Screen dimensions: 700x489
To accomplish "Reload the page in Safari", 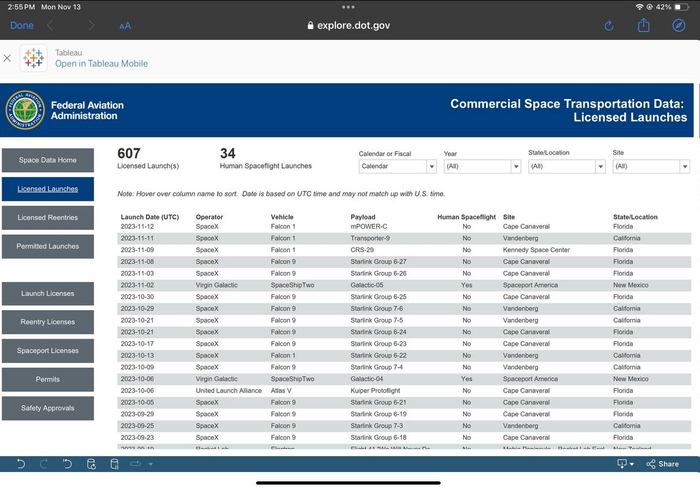I will point(610,26).
